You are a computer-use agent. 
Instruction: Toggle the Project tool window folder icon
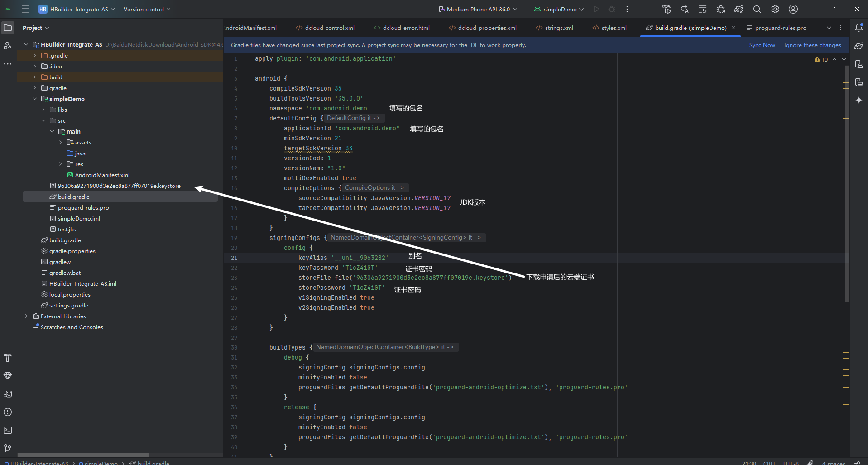tap(8, 28)
